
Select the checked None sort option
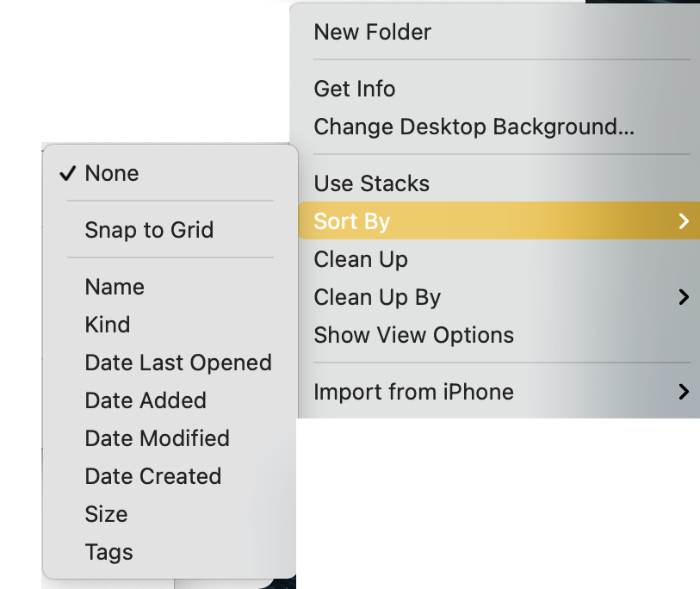click(112, 174)
